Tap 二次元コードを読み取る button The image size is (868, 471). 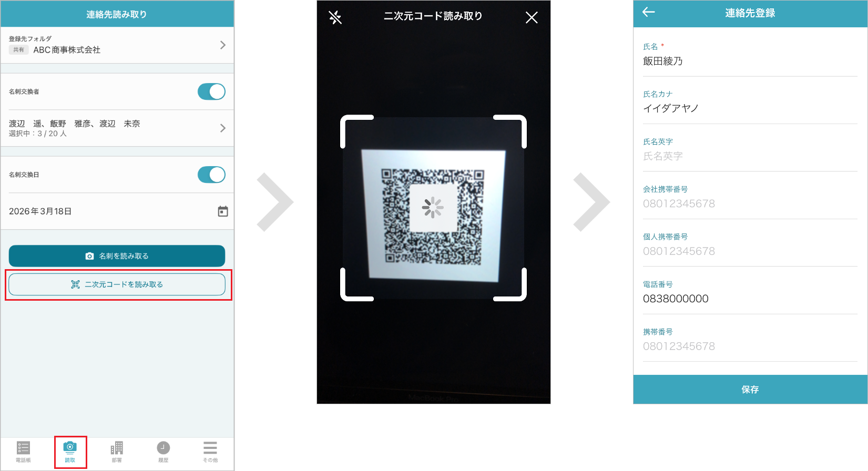coord(117,284)
